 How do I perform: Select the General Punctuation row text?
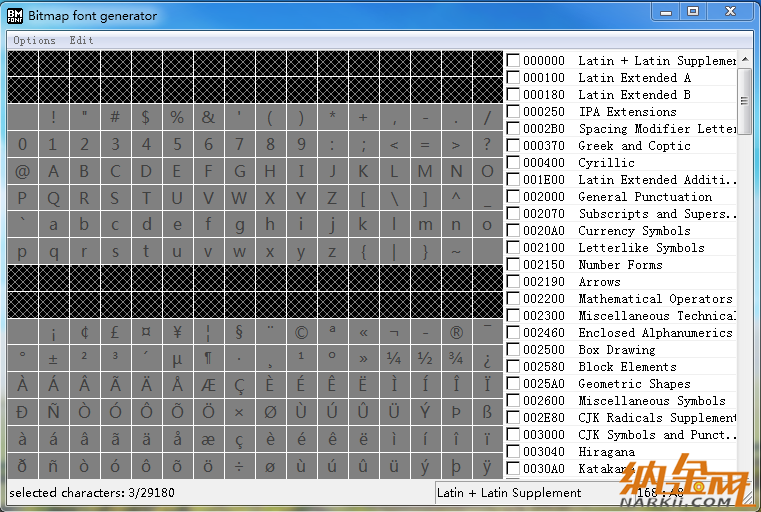645,197
